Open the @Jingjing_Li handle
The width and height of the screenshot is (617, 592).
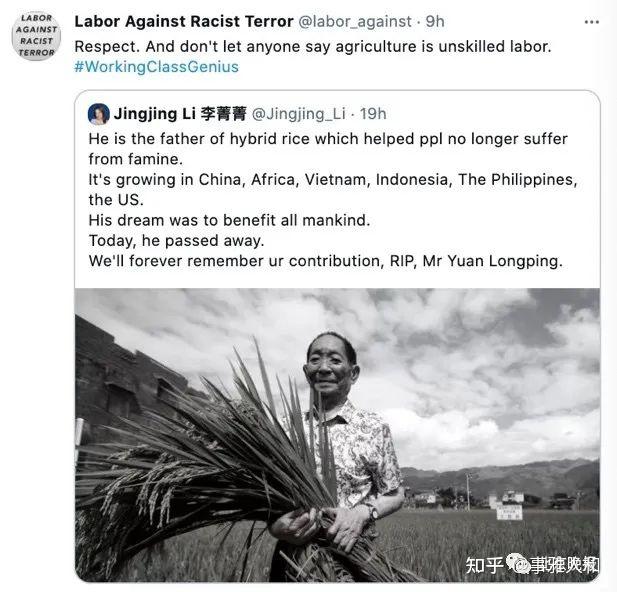pos(299,114)
